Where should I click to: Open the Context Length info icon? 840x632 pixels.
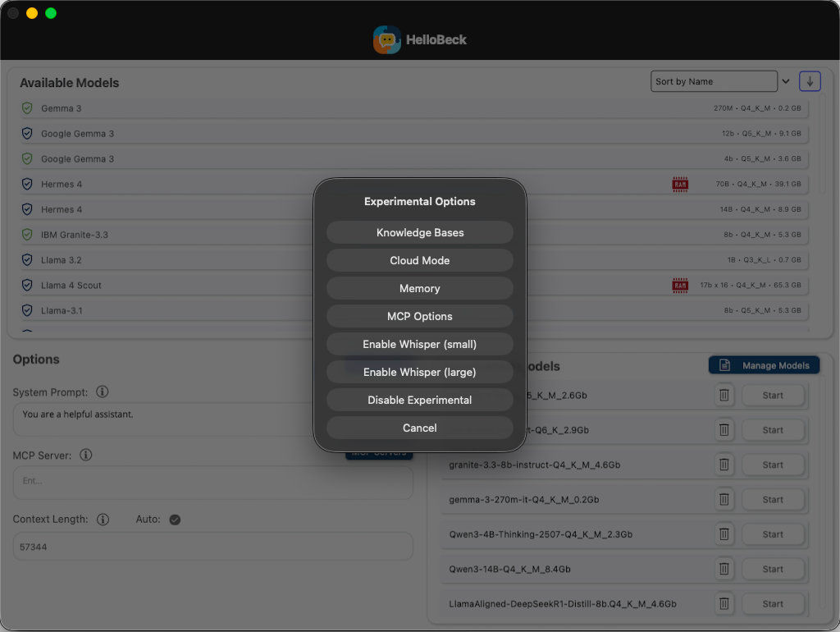(x=103, y=520)
